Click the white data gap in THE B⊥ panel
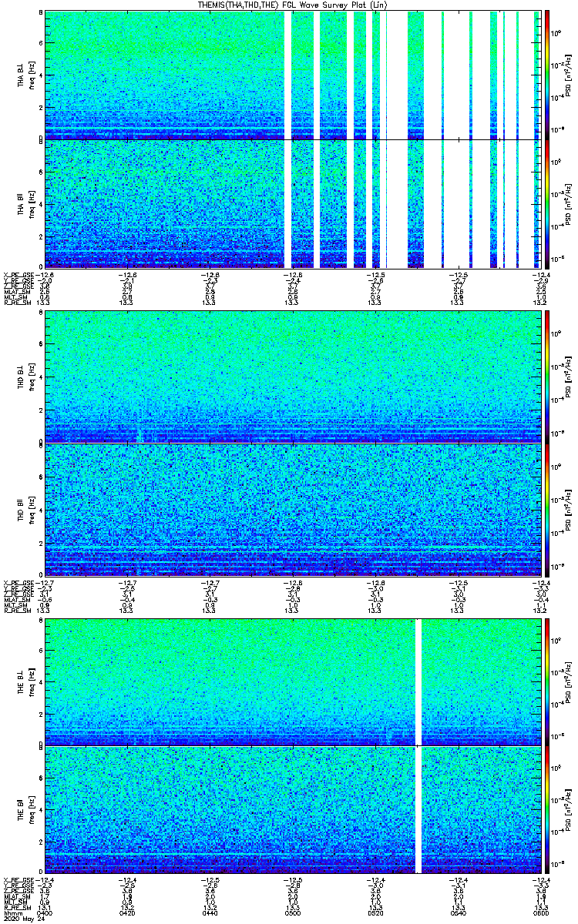This screenshot has height=924, width=578. coord(419,681)
